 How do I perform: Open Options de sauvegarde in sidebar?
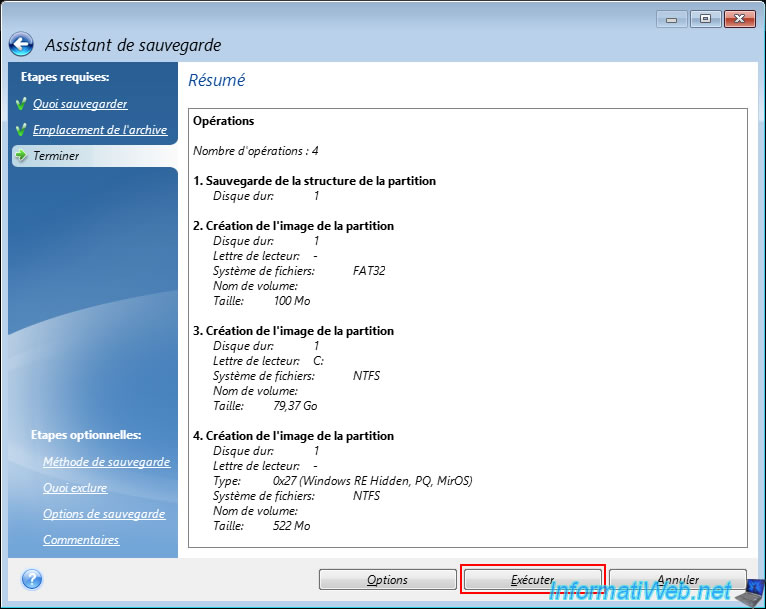click(x=104, y=514)
